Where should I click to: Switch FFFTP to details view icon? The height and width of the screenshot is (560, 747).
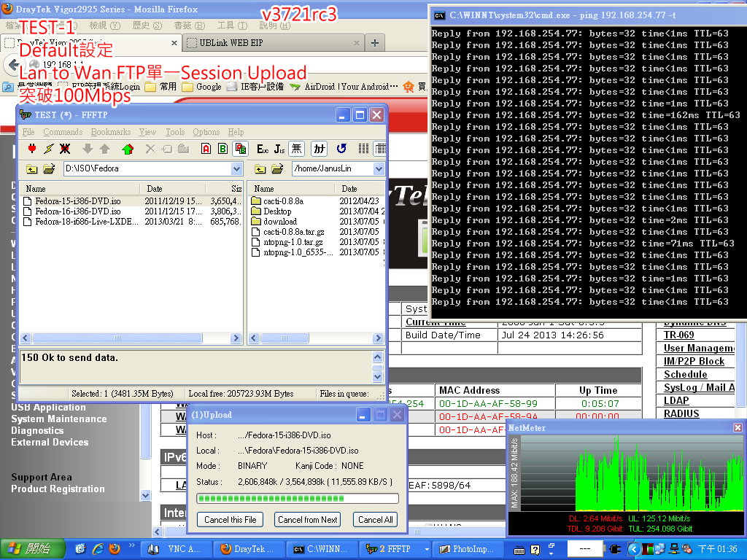tap(379, 149)
